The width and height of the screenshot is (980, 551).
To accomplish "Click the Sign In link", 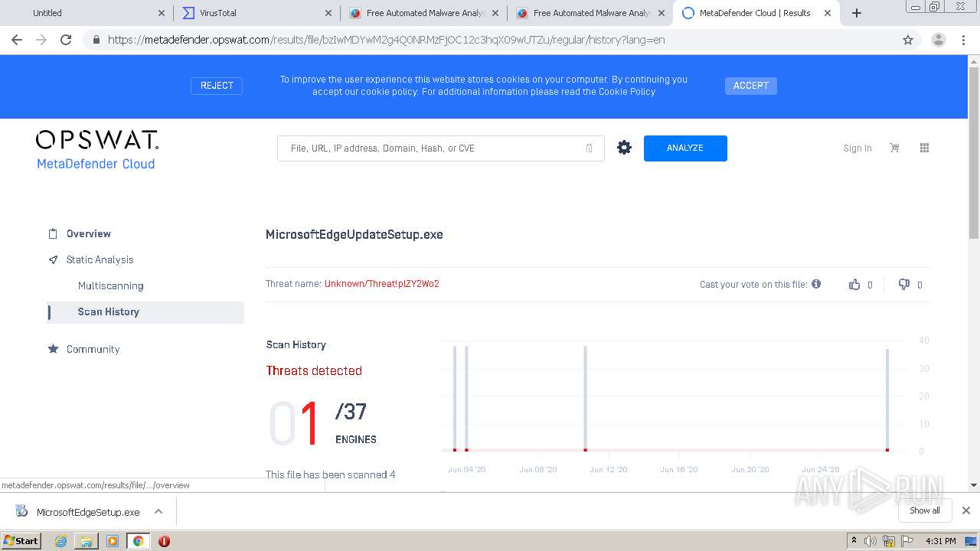I will click(x=857, y=148).
